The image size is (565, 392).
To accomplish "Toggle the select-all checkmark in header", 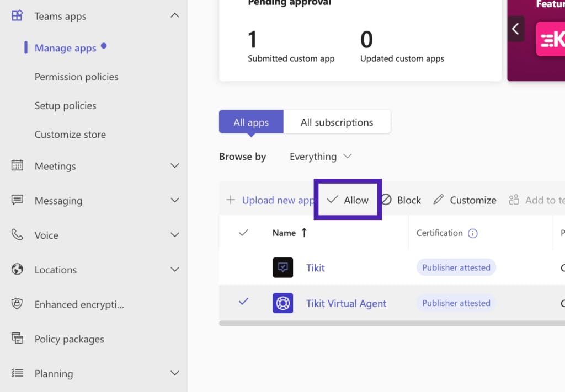I will tap(243, 233).
